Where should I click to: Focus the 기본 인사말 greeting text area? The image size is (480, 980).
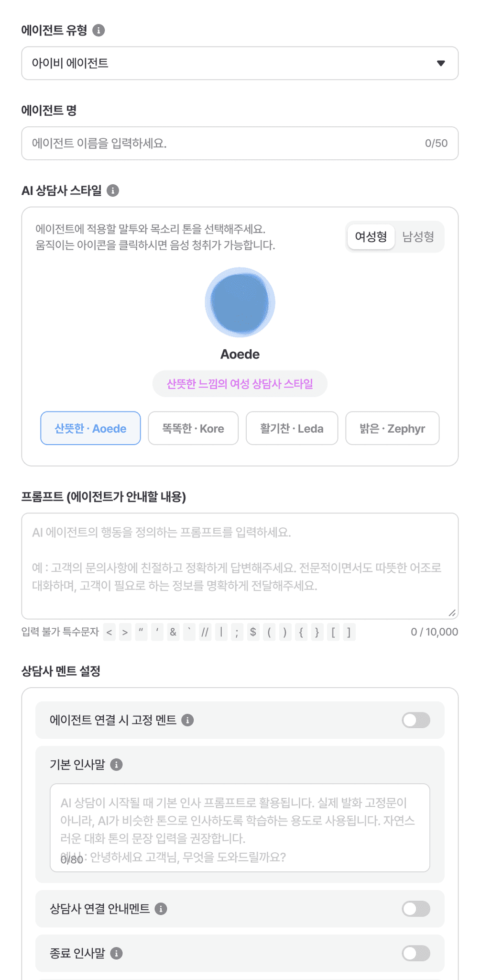click(240, 828)
